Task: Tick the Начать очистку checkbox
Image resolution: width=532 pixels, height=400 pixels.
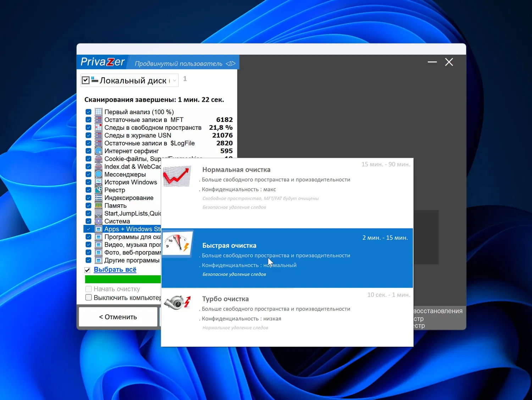Action: pyautogui.click(x=89, y=289)
